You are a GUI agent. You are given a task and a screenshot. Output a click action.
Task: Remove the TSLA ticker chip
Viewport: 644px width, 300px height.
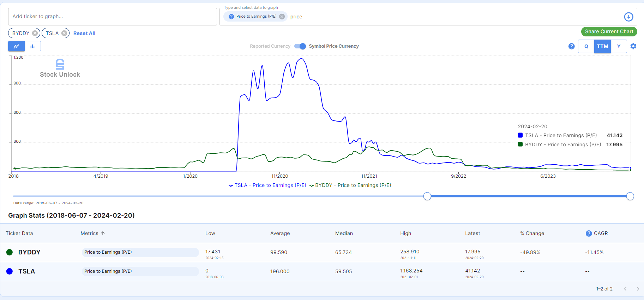pyautogui.click(x=64, y=33)
